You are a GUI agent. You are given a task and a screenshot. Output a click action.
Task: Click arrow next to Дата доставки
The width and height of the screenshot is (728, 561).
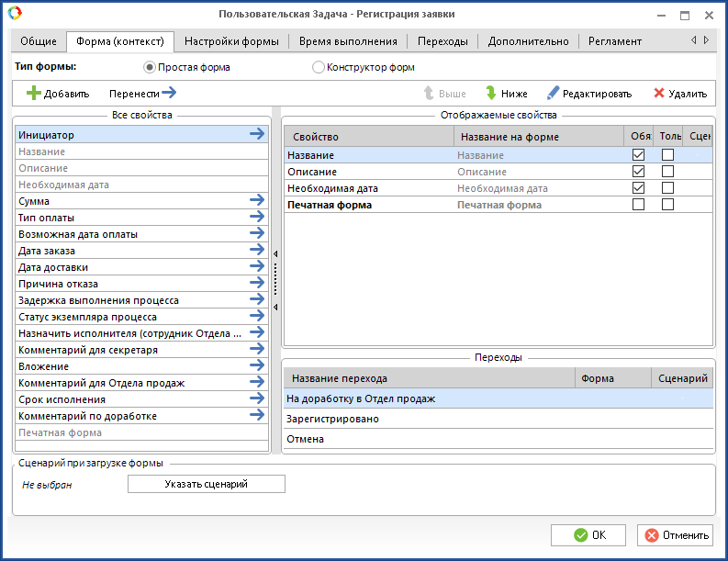pyautogui.click(x=257, y=267)
